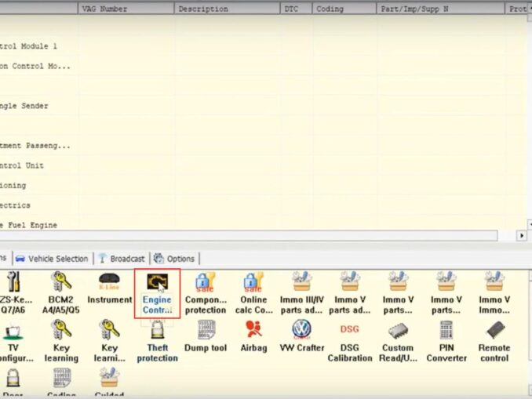532x399 pixels.
Task: Click the DTC column header
Action: 296,9
